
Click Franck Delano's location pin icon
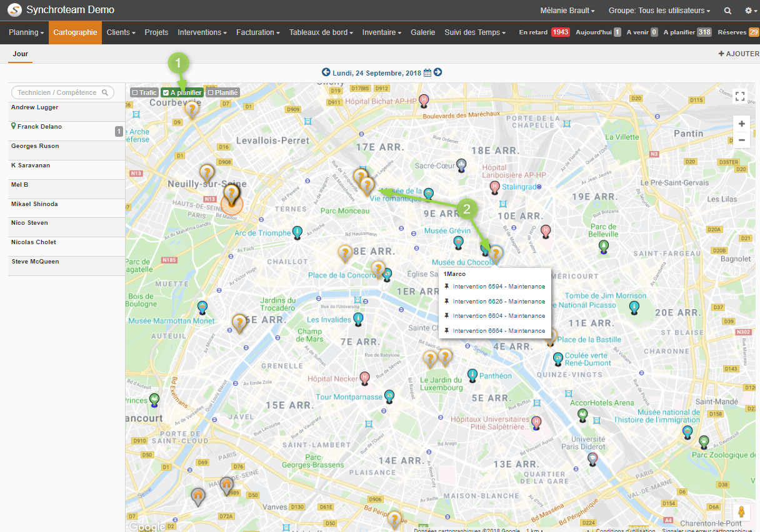pos(14,126)
